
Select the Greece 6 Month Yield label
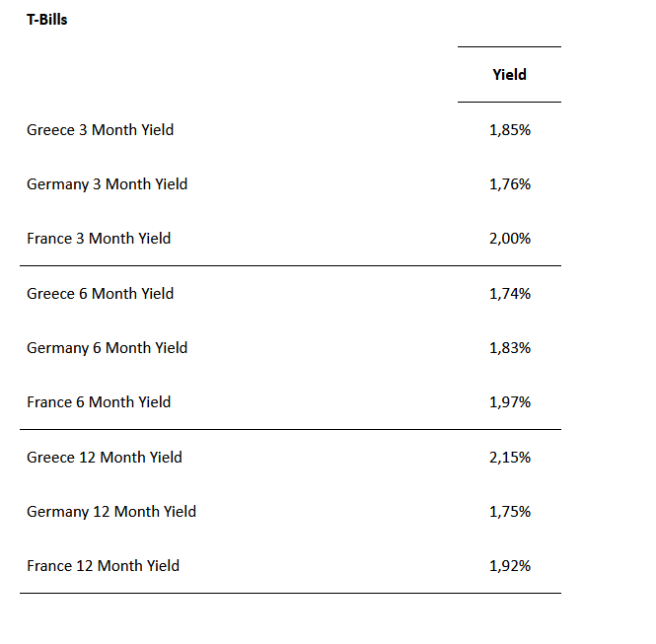tap(100, 294)
